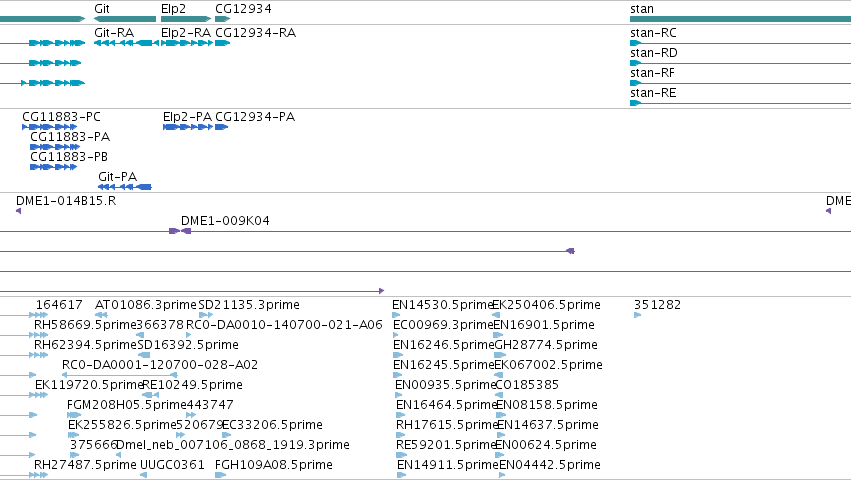Select the RH27487.5prime EST label
851x480 pixels.
(x=85, y=465)
